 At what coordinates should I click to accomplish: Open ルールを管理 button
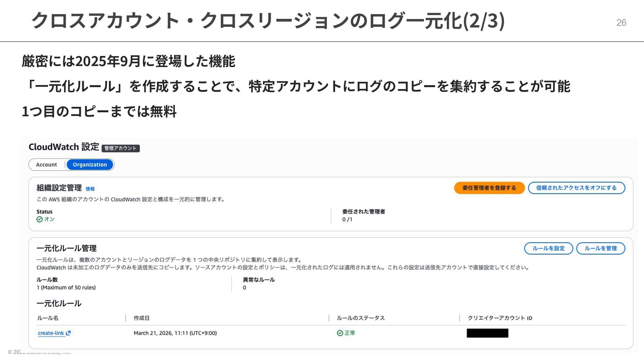600,248
